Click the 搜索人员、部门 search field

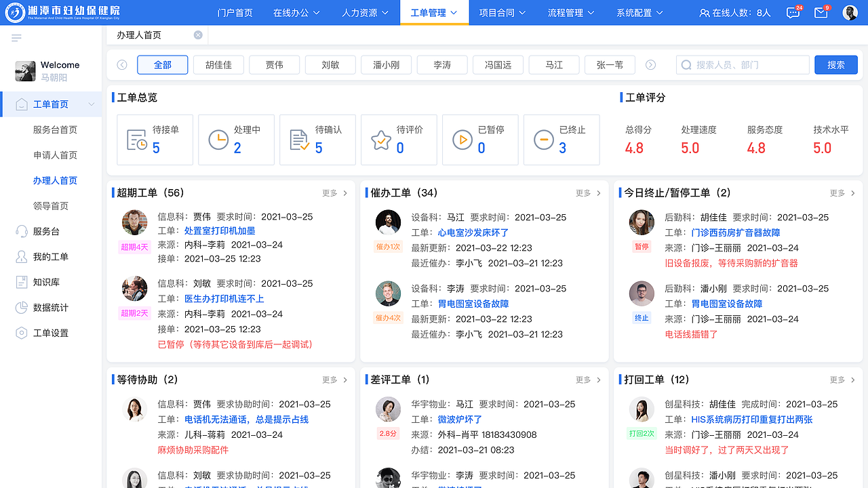[743, 64]
